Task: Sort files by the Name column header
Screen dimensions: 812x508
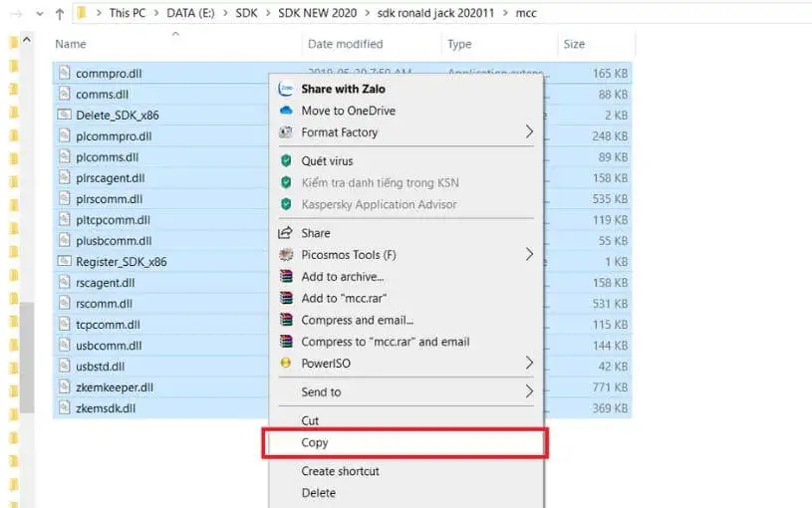Action: (x=71, y=44)
